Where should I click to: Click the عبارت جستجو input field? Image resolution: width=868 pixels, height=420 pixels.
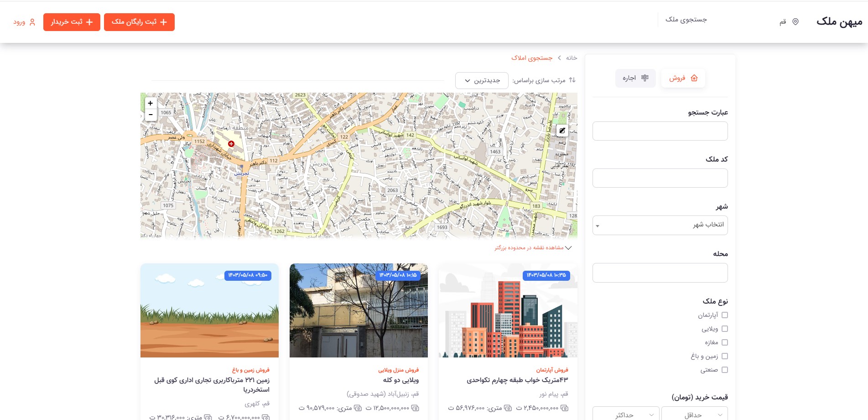[660, 131]
